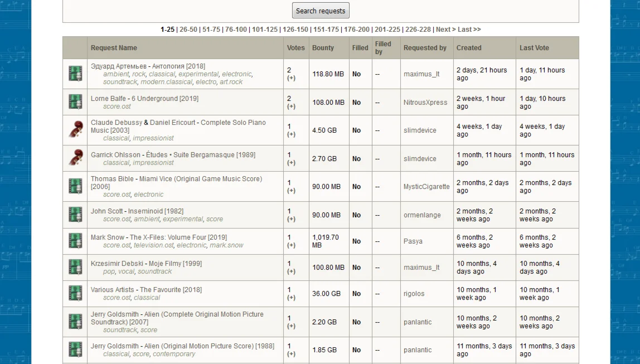Open user profile Pasya
Image resolution: width=640 pixels, height=364 pixels.
coord(413,241)
